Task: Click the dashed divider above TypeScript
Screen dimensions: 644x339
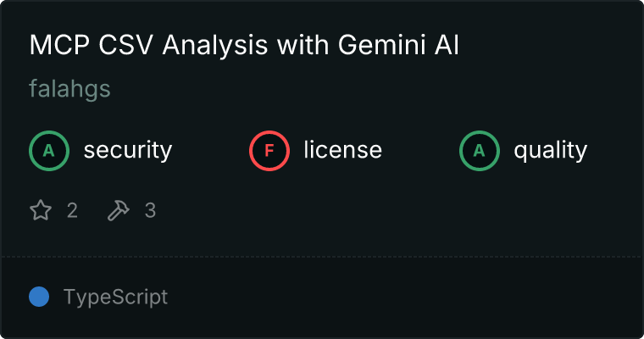Action: click(x=322, y=256)
